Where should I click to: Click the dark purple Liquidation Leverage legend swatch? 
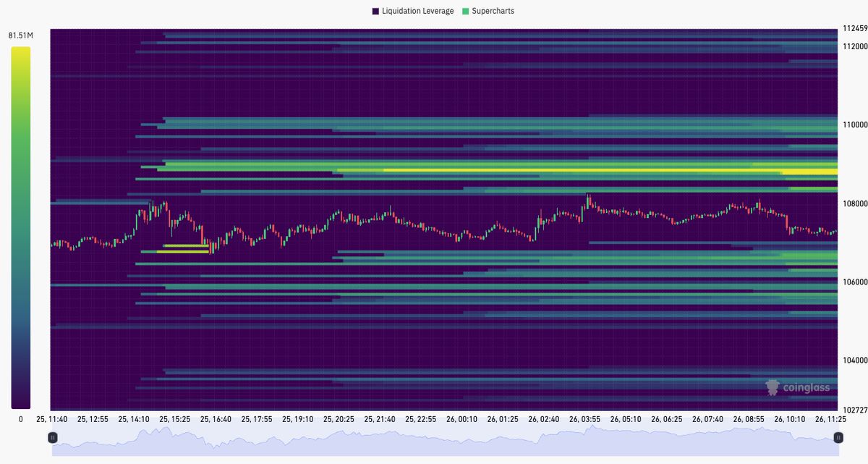[375, 11]
